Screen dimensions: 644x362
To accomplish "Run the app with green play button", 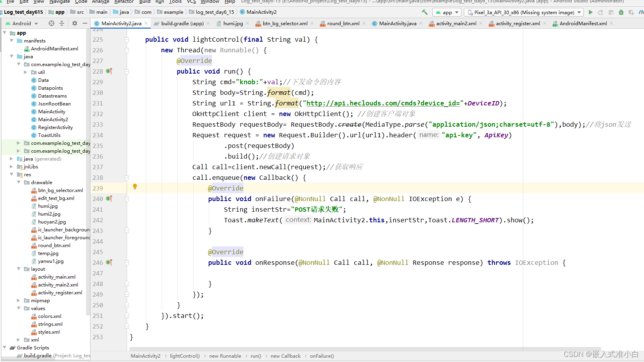I will point(590,12).
